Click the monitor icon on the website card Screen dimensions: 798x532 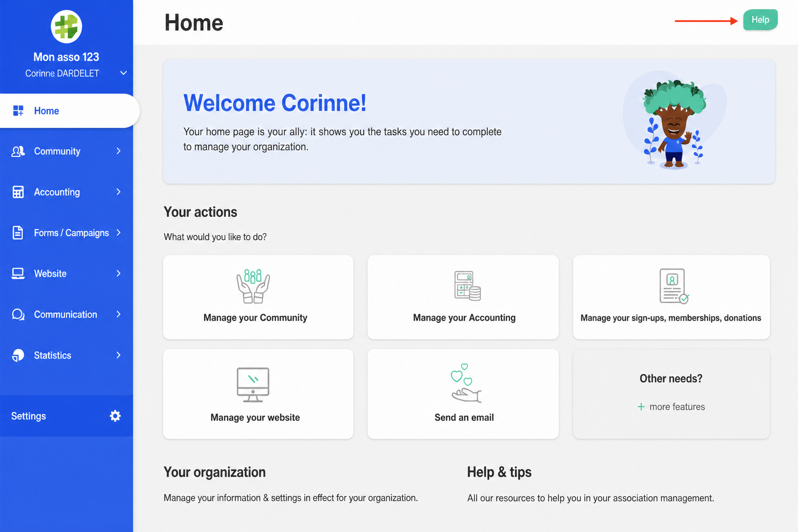[253, 385]
